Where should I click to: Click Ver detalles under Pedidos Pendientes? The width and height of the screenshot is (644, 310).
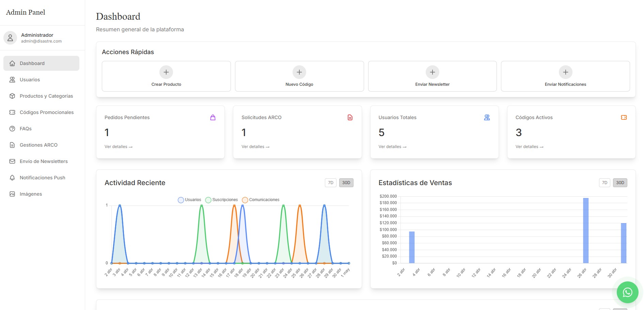[119, 147]
